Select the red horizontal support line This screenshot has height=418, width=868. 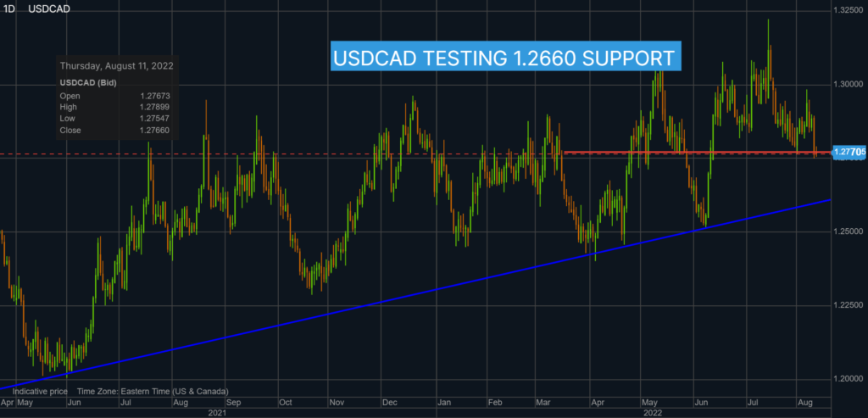[678, 153]
